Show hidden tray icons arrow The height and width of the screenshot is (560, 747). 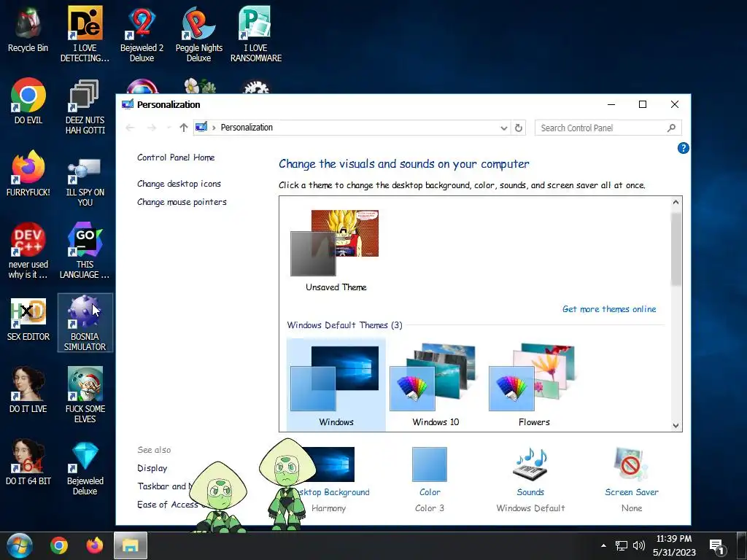(603, 545)
